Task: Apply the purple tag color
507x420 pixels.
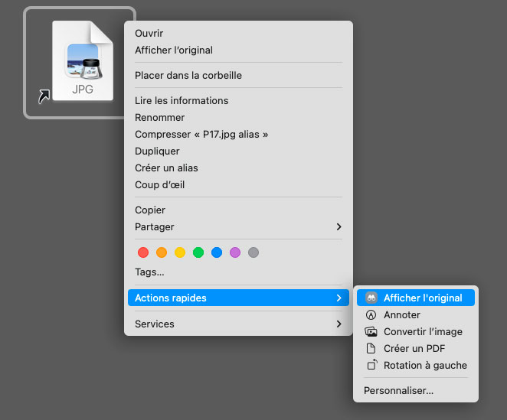Action: [x=235, y=252]
